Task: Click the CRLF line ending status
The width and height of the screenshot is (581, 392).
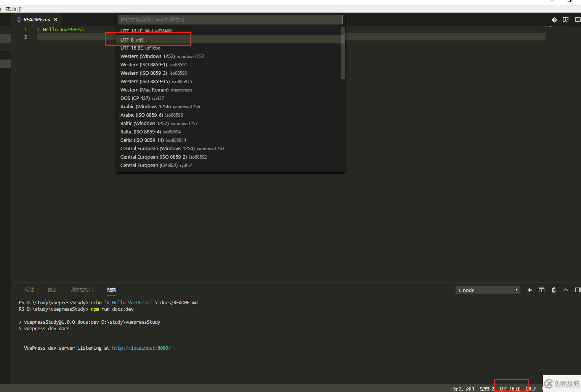Action: (x=531, y=389)
